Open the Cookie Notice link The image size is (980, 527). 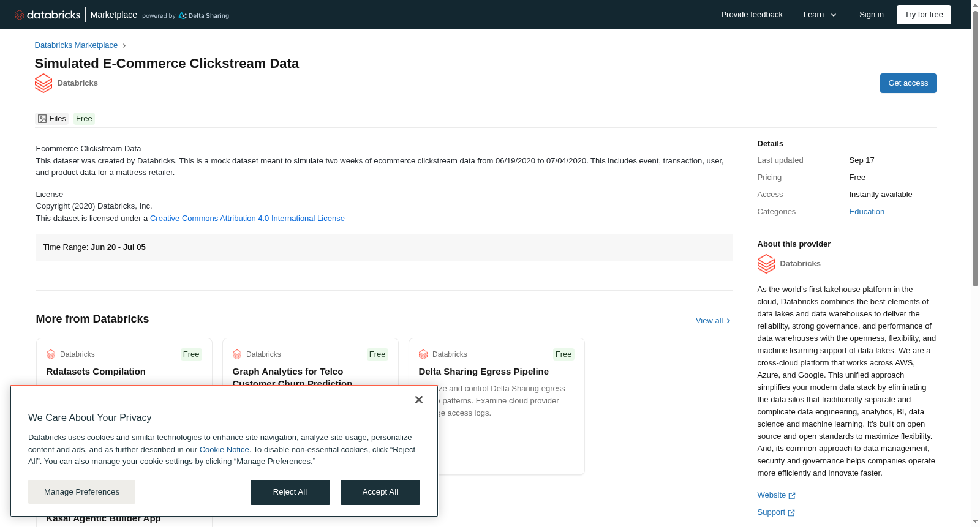tap(224, 450)
